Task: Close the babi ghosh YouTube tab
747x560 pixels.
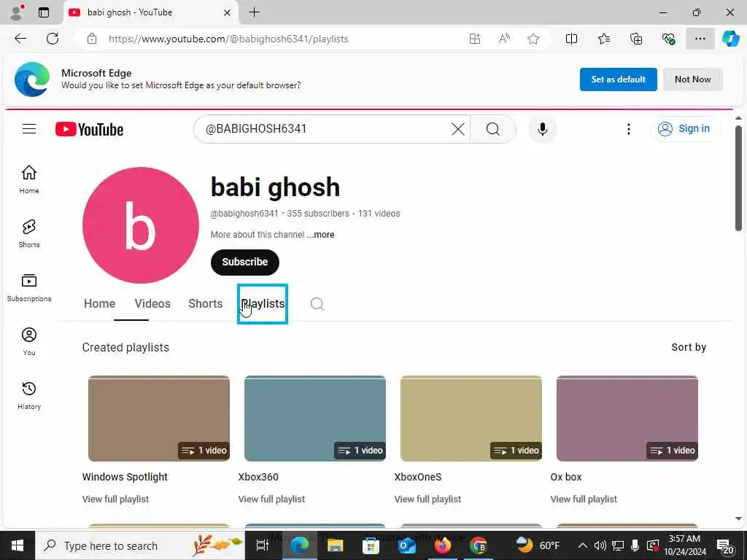Action: [x=228, y=12]
